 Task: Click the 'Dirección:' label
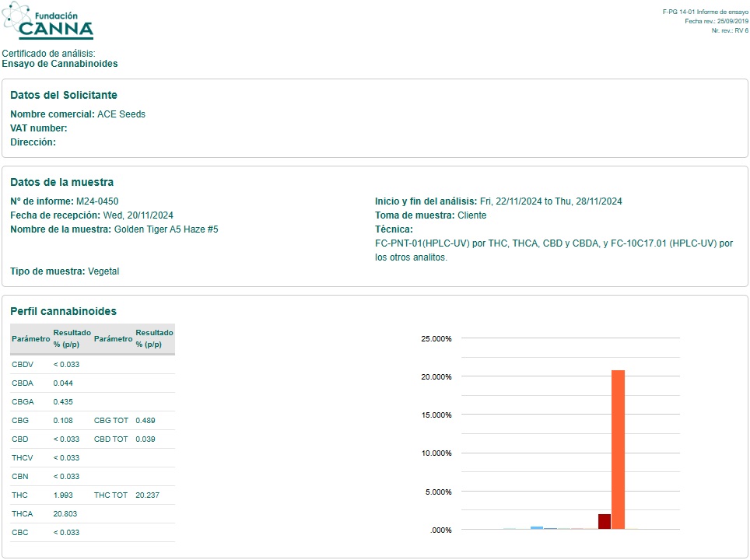click(x=33, y=142)
